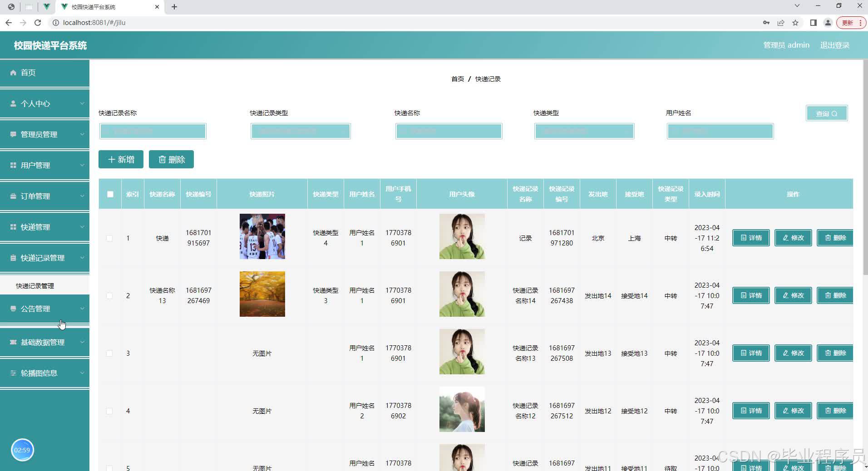The height and width of the screenshot is (471, 868).
Task: Tick the checkbox for row 2
Action: 109,296
